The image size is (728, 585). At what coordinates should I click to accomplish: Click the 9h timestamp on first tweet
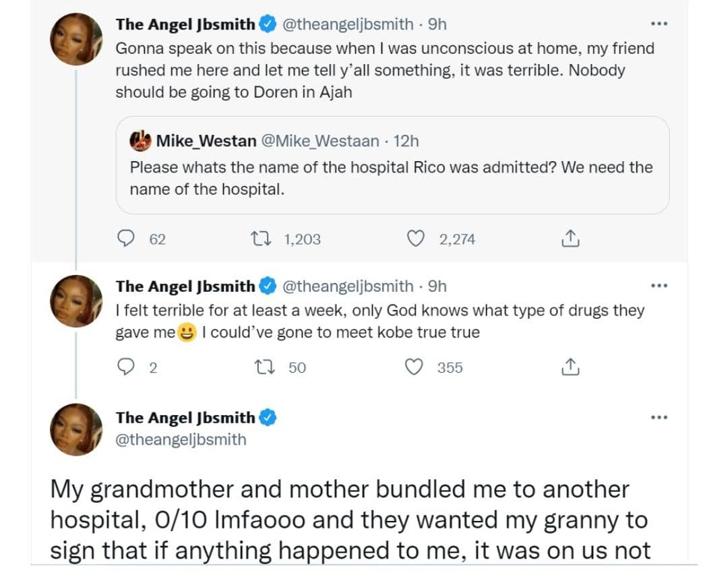coord(437,24)
